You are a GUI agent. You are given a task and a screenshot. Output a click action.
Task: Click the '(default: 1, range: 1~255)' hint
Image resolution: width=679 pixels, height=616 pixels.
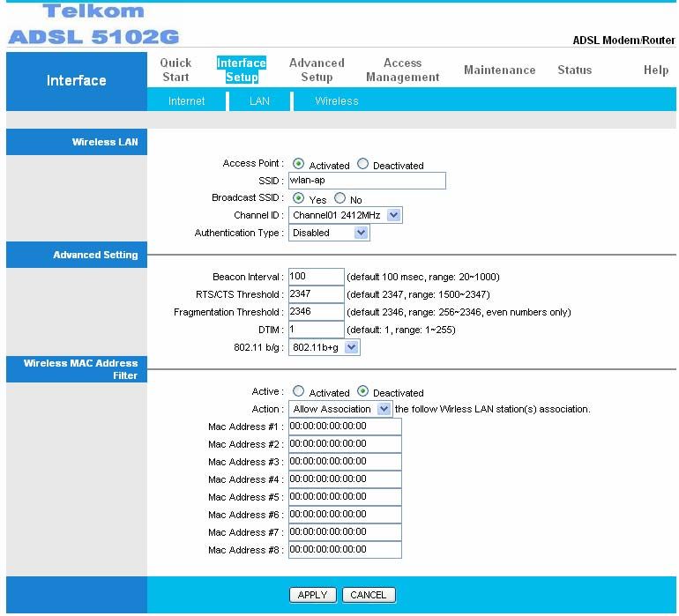pyautogui.click(x=401, y=330)
